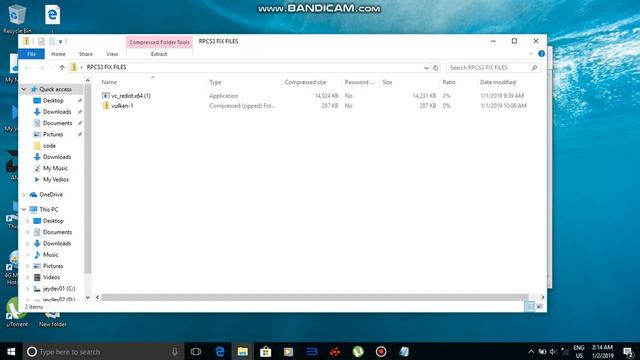Click navigation pane vertical scrollbar
640x360 pixels.
87,180
